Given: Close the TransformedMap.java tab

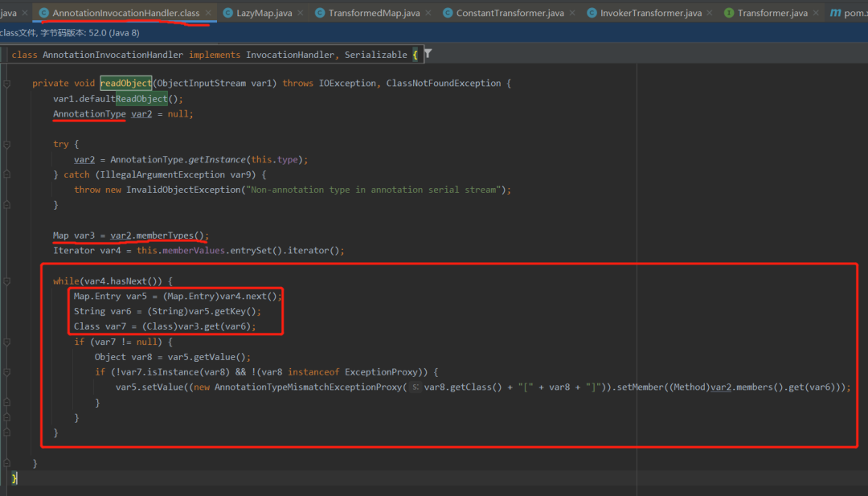Looking at the screenshot, I should coord(428,13).
